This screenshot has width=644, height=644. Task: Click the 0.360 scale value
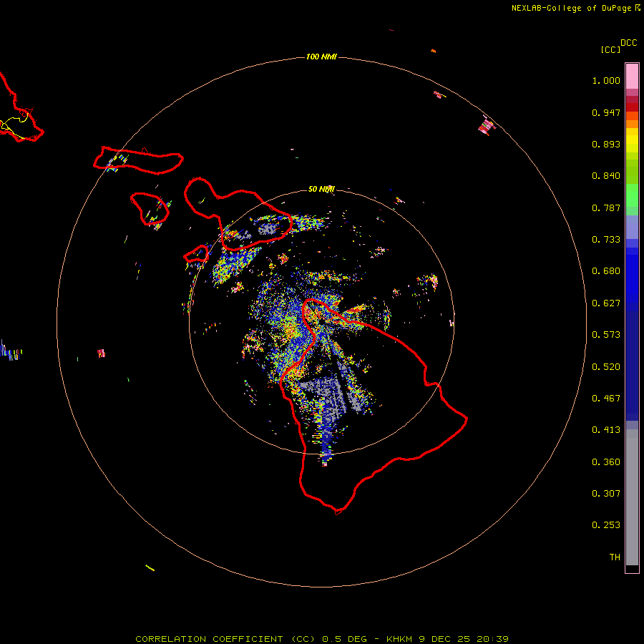[x=606, y=462]
